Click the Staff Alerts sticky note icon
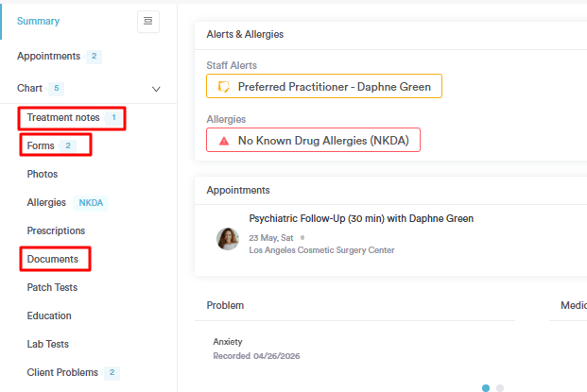This screenshot has height=392, width=587. (223, 87)
